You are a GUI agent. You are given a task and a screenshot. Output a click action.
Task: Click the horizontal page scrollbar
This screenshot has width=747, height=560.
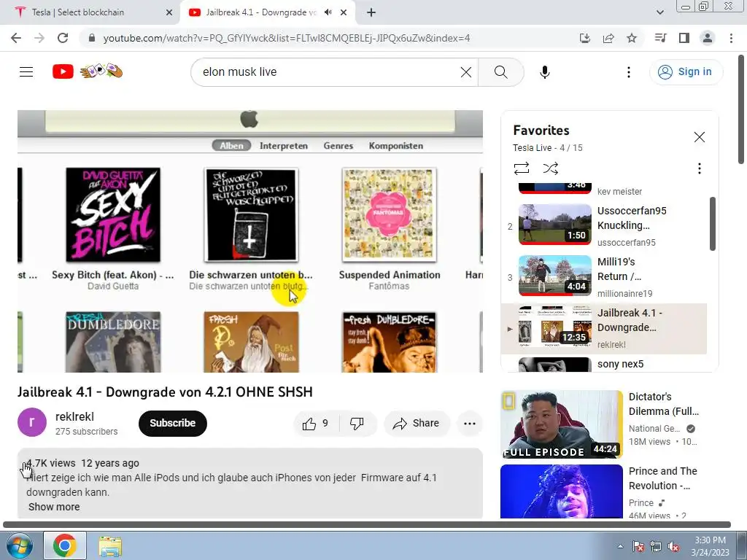click(367, 525)
